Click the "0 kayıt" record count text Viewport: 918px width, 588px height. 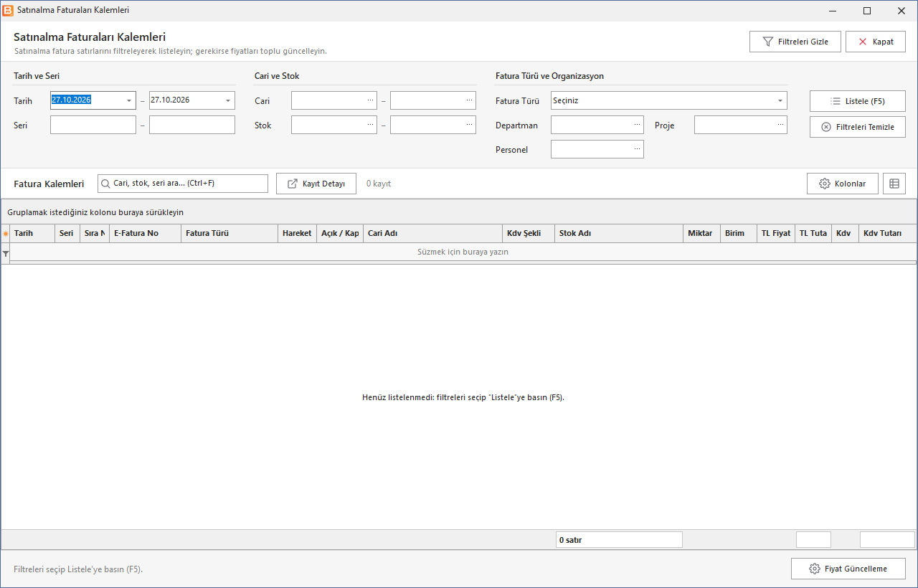pyautogui.click(x=379, y=184)
